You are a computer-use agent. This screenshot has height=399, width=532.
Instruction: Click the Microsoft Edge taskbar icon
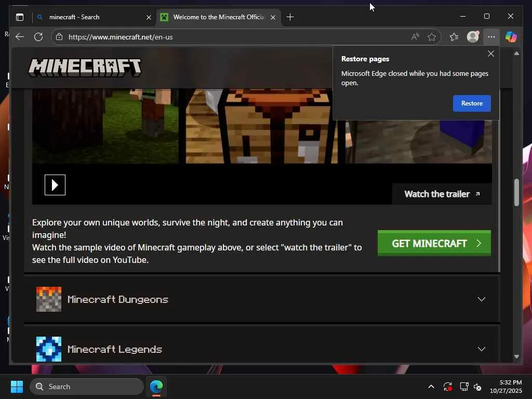(156, 387)
